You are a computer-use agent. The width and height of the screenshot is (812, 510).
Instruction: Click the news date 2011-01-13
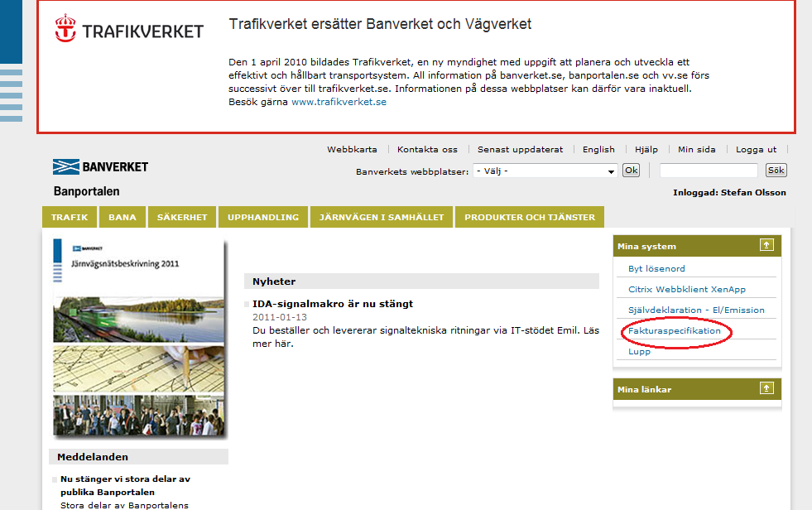[x=280, y=317]
